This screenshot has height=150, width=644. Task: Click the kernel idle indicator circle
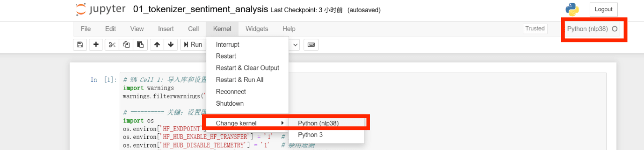[x=615, y=29]
